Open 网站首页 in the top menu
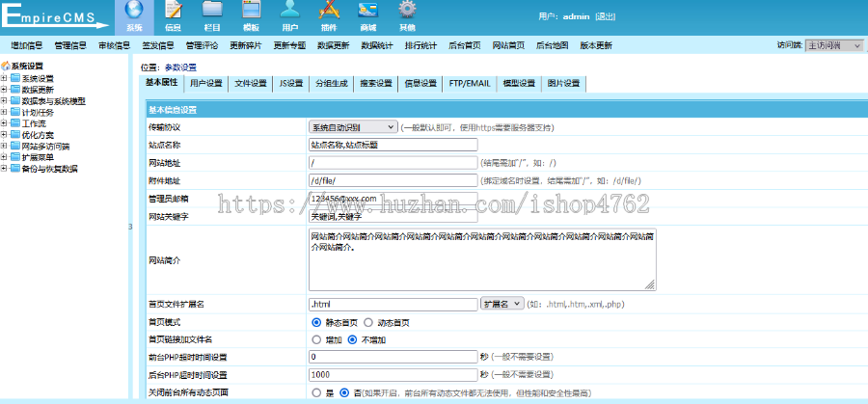868x404 pixels. [508, 46]
